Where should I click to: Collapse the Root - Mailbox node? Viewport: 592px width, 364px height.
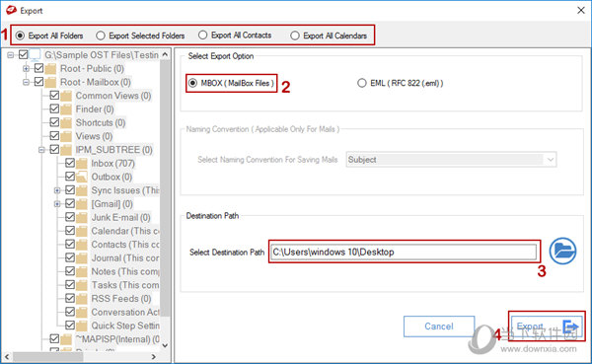pos(26,82)
